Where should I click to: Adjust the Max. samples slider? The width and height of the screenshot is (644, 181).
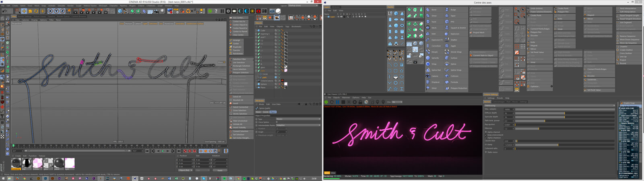pos(565,109)
